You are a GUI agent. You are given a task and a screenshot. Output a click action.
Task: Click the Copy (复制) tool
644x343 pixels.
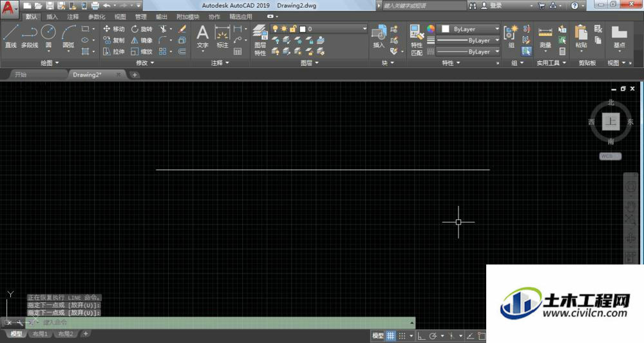click(114, 40)
